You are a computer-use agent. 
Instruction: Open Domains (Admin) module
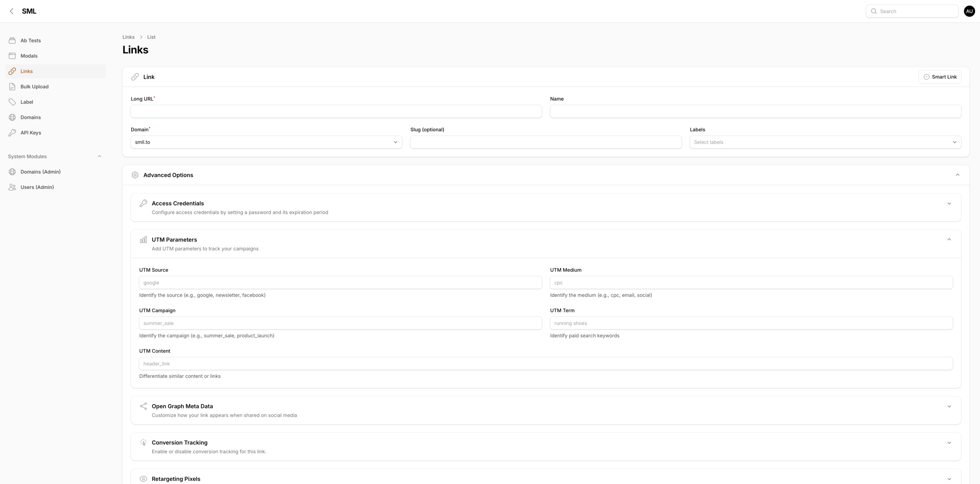tap(40, 172)
